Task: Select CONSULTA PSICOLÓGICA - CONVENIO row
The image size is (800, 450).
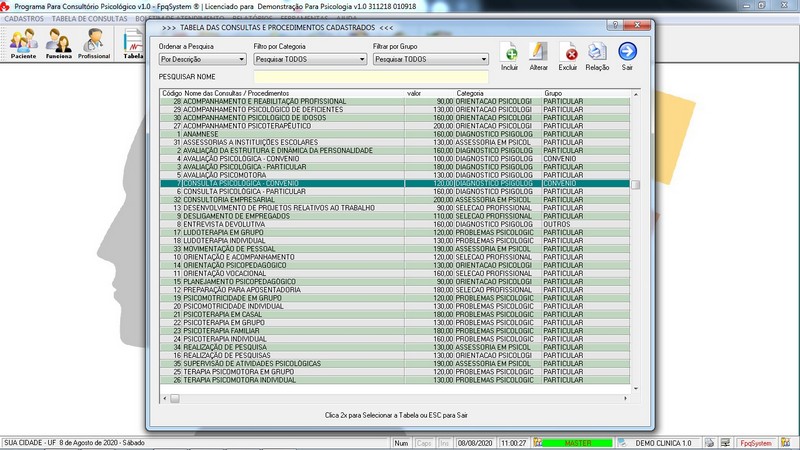Action: pos(395,183)
